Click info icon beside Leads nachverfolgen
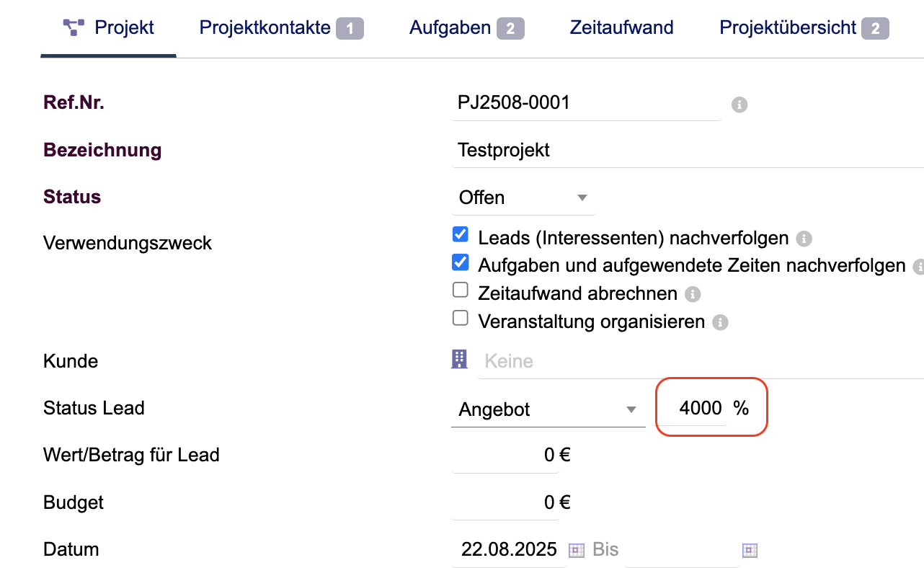 tap(804, 238)
